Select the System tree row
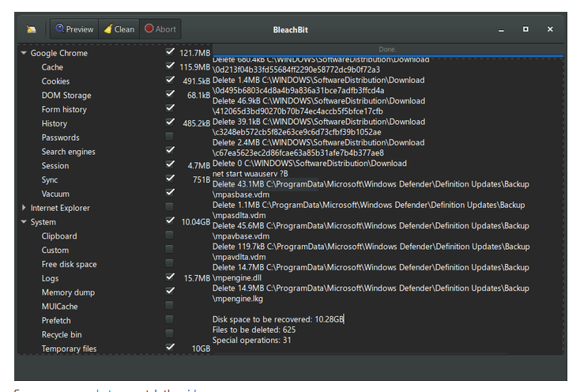 coord(43,222)
